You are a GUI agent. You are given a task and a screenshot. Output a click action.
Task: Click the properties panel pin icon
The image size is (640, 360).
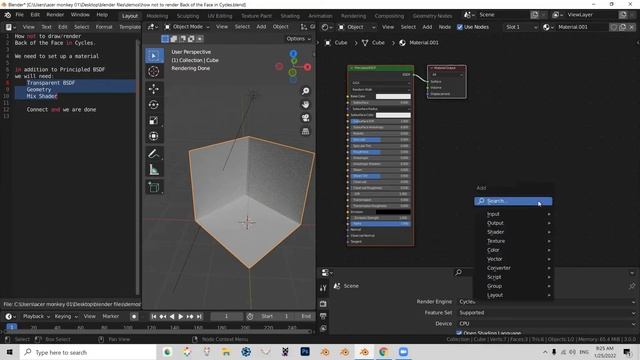632,286
